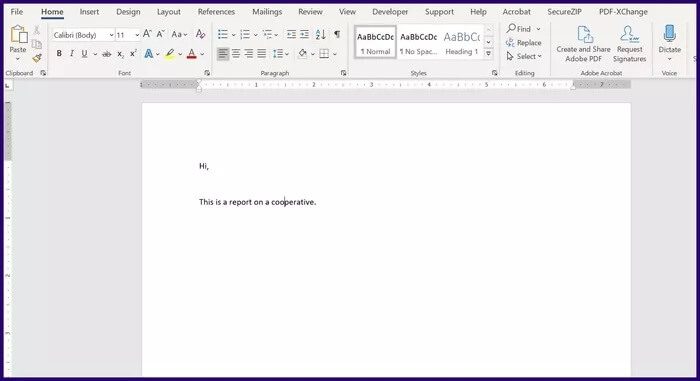Switch to the Mailings tab
Screen dimensions: 700x381
[x=267, y=12]
